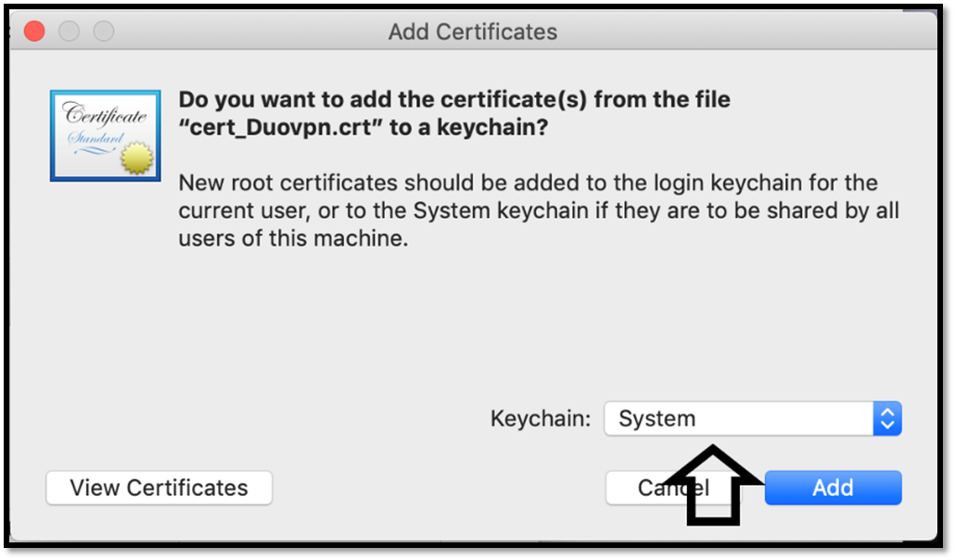
Task: Click the gold seal on the certificate icon
Action: [x=137, y=158]
